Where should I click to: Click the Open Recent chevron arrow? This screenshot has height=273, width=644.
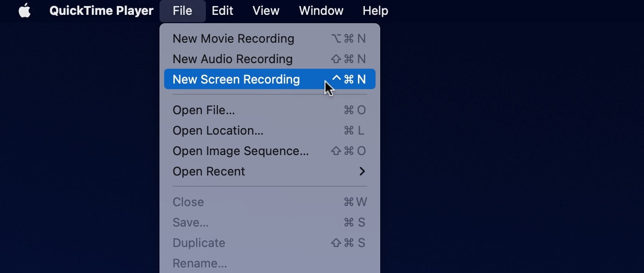[363, 171]
